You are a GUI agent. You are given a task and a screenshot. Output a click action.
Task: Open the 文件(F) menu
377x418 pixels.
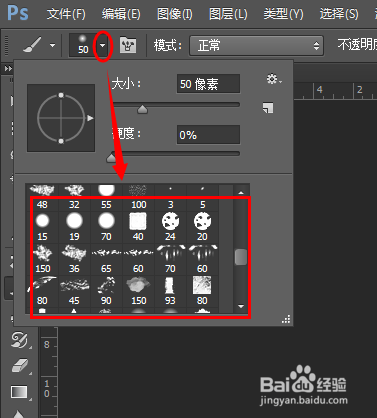point(66,14)
